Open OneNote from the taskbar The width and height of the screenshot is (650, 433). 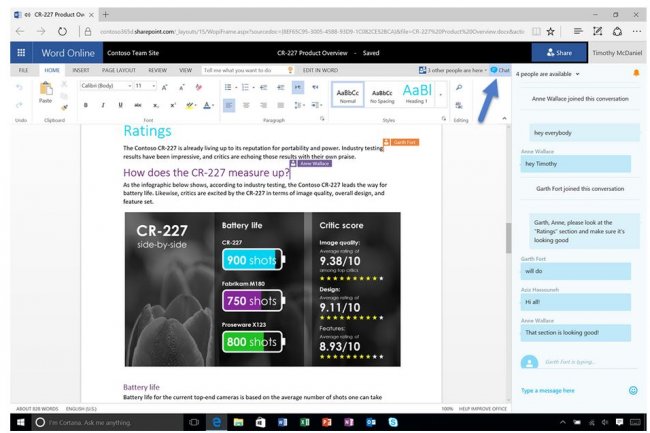[x=349, y=422]
